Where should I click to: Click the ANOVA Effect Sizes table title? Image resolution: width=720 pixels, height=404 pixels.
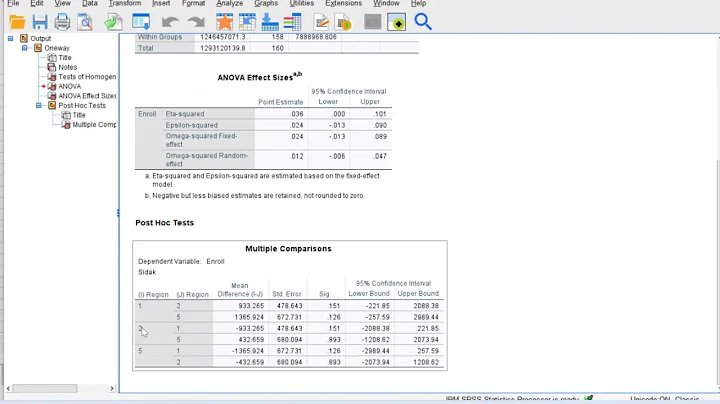pyautogui.click(x=259, y=77)
